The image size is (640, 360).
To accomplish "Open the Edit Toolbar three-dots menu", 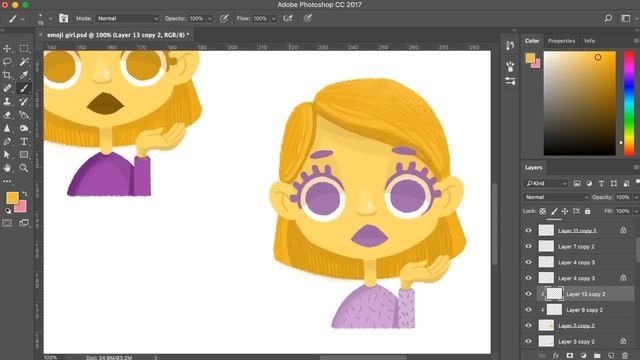I will [7, 181].
